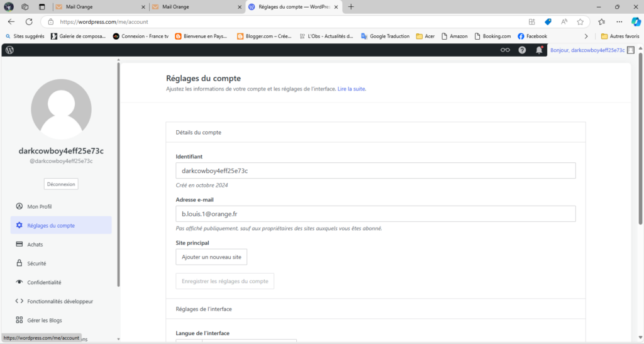Screen dimensions: 644x344
Task: Select Achats in sidebar menu
Action: pos(35,244)
